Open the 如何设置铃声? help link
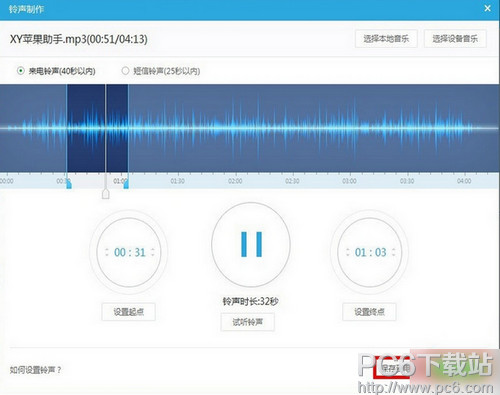The height and width of the screenshot is (395, 500). click(x=35, y=370)
